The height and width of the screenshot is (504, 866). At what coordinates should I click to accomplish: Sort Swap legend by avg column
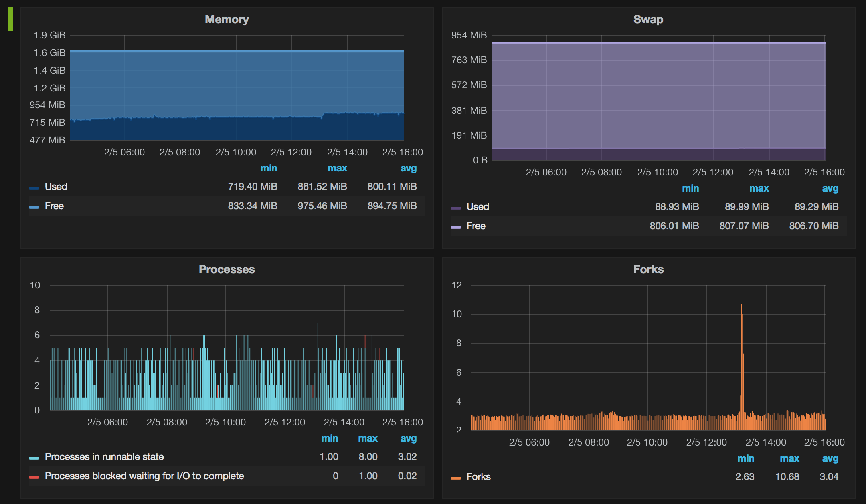[x=830, y=188]
